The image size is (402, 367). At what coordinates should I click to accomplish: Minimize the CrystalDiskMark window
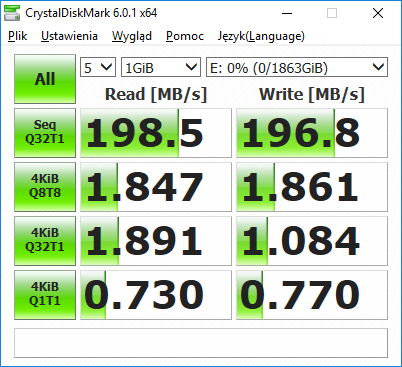click(x=287, y=13)
